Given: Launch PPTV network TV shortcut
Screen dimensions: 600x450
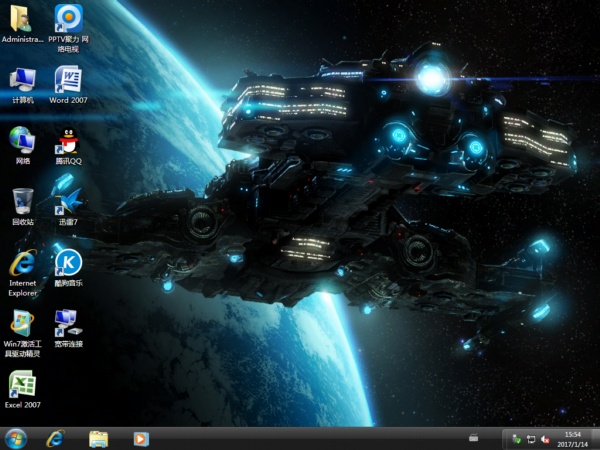Looking at the screenshot, I should (68, 28).
